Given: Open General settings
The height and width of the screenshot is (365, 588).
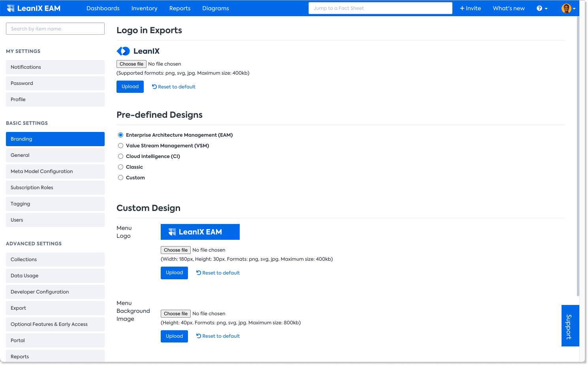Looking at the screenshot, I should [55, 155].
